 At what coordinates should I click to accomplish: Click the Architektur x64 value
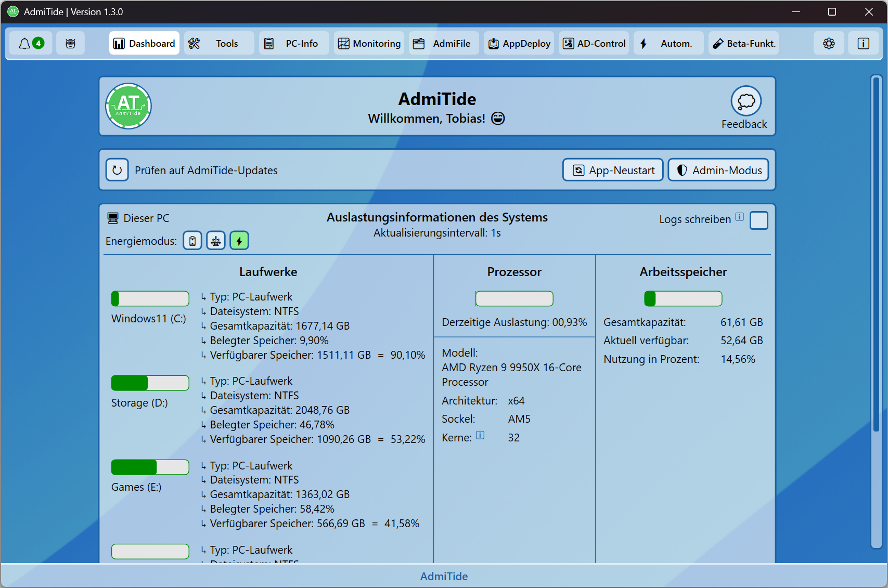[x=516, y=401]
